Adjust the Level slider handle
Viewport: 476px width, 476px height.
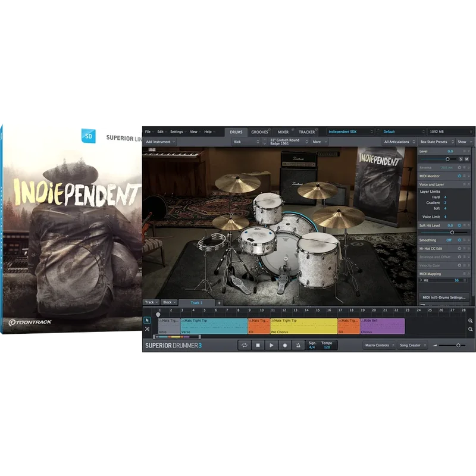point(447,159)
